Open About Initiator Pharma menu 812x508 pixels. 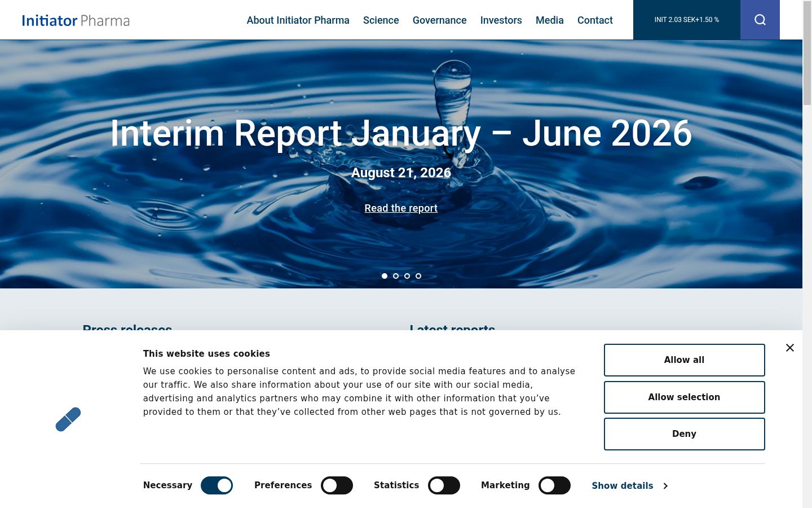[x=298, y=20]
